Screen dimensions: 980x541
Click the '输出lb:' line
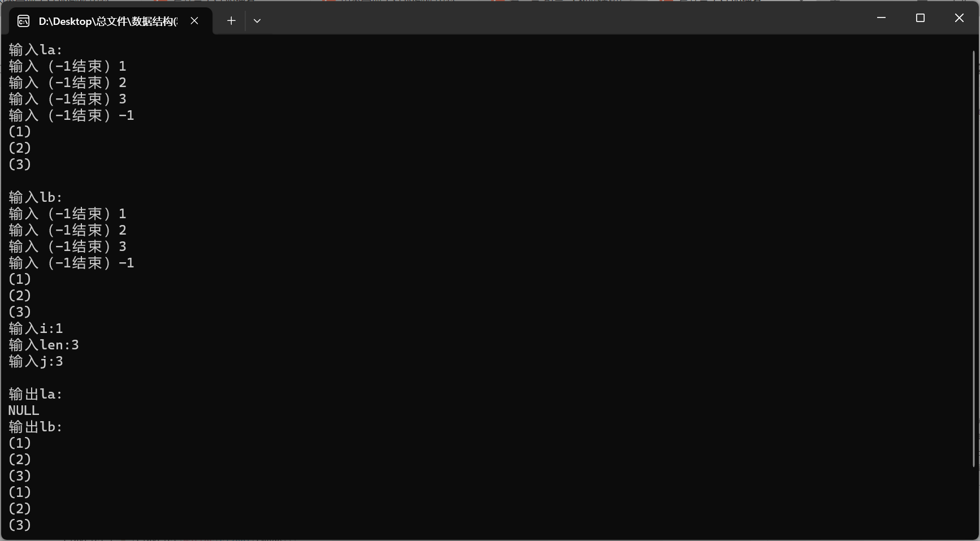(x=36, y=427)
